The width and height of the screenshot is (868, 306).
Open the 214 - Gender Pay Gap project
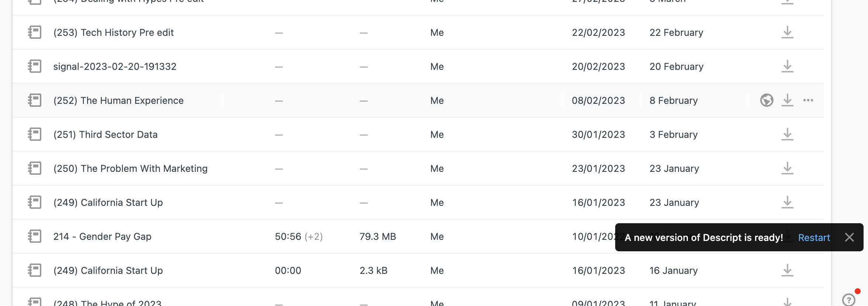coord(102,237)
